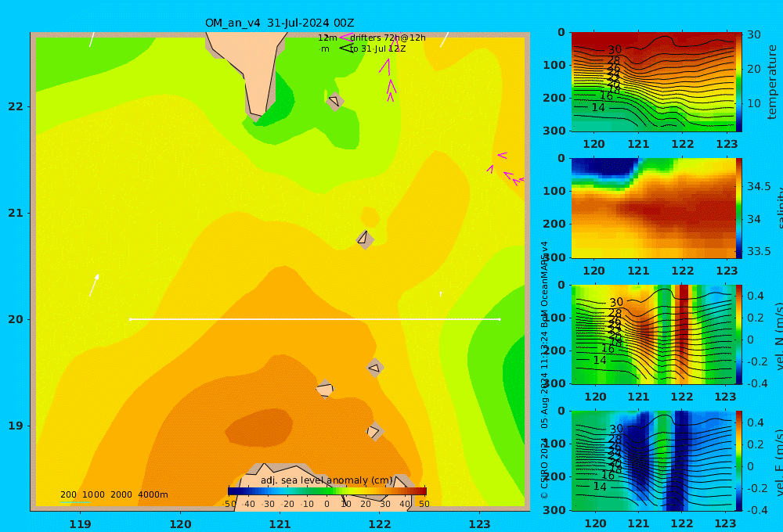Screen dimensions: 783x532
Task: Click the black drifter arrow legend symbol
Action: (346, 49)
